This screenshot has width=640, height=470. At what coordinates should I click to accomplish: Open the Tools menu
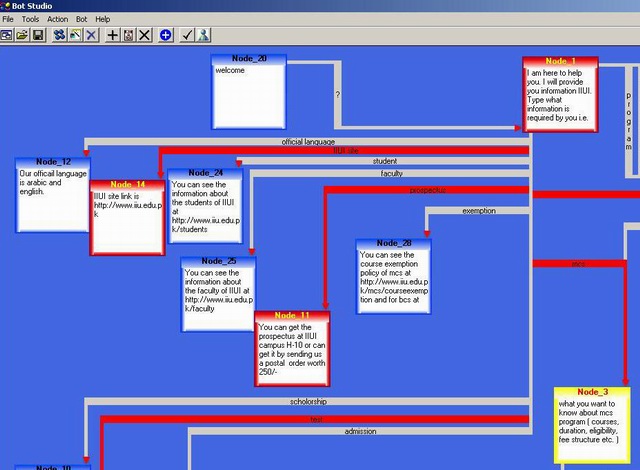click(x=30, y=19)
